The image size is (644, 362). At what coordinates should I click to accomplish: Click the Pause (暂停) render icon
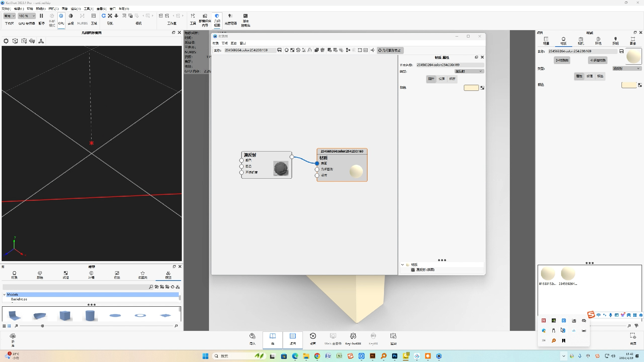[x=41, y=16]
